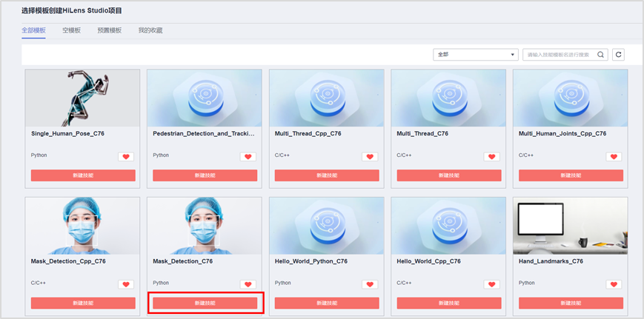
Task: Click C/C++ label on Mask_Detection_Cpp_C76 card
Action: [39, 283]
